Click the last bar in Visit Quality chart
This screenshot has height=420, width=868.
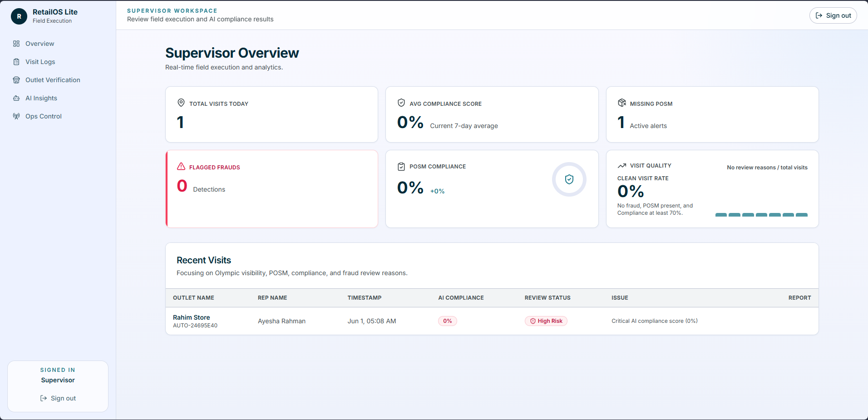[802, 215]
